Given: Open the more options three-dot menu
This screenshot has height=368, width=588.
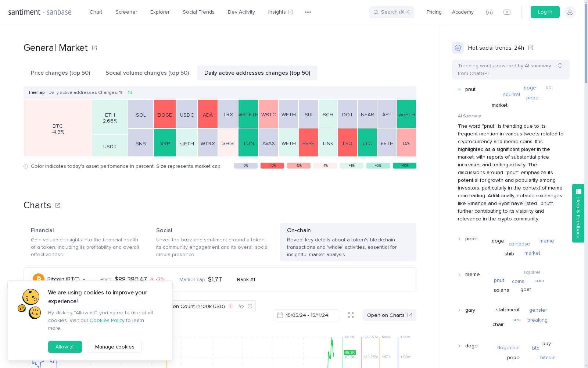Looking at the screenshot, I should click(308, 12).
